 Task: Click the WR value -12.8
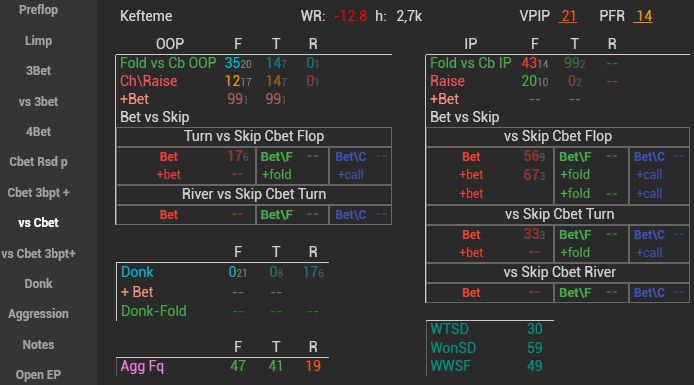(x=350, y=16)
